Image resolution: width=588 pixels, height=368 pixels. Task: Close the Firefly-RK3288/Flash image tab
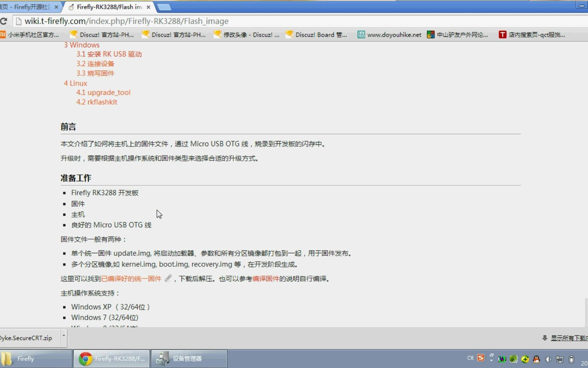(x=148, y=7)
